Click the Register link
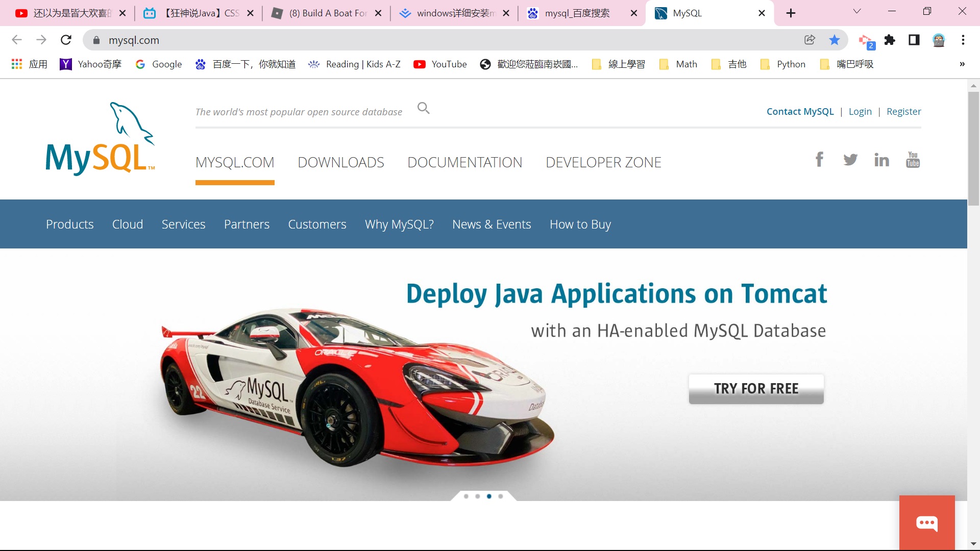Screen dimensions: 980x551 (x=903, y=111)
